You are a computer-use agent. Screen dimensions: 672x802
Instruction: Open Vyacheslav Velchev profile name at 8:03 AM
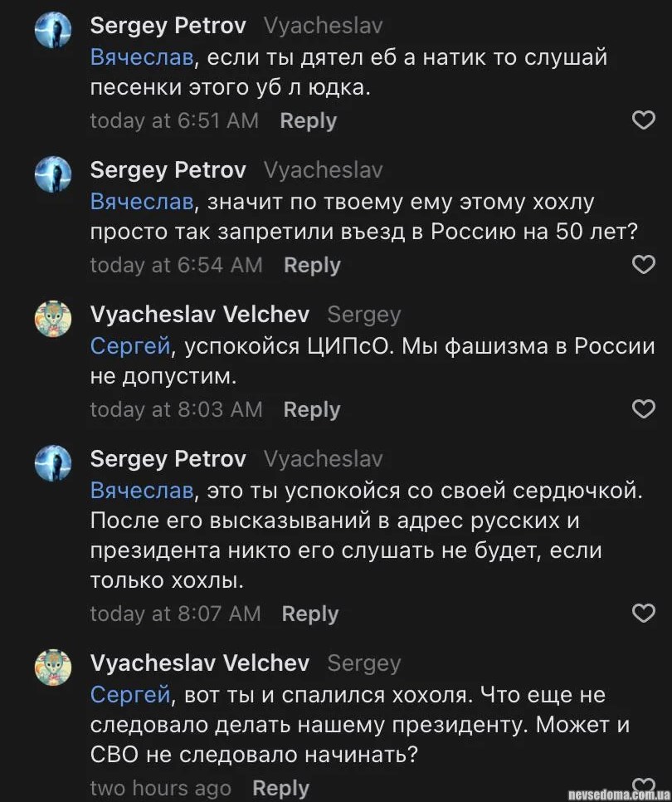tap(199, 315)
